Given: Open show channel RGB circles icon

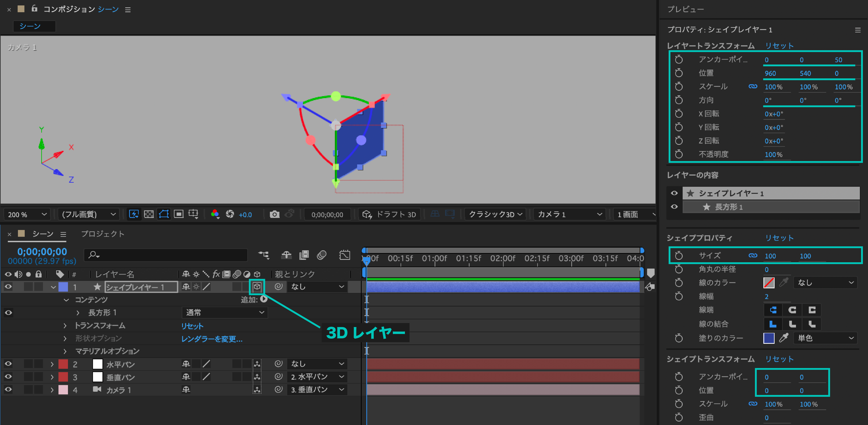Looking at the screenshot, I should coord(215,214).
